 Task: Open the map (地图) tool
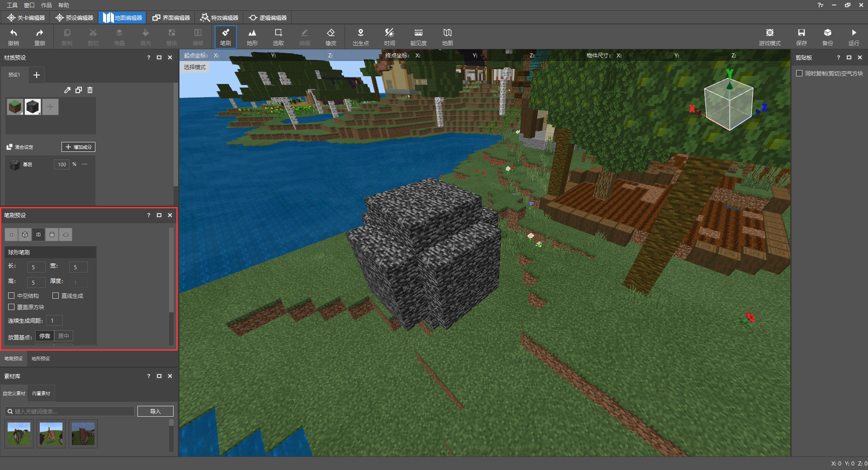pyautogui.click(x=447, y=37)
